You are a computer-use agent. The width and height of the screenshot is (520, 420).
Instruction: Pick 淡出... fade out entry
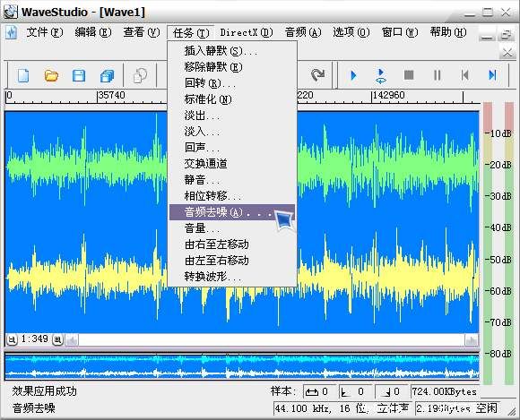232,116
